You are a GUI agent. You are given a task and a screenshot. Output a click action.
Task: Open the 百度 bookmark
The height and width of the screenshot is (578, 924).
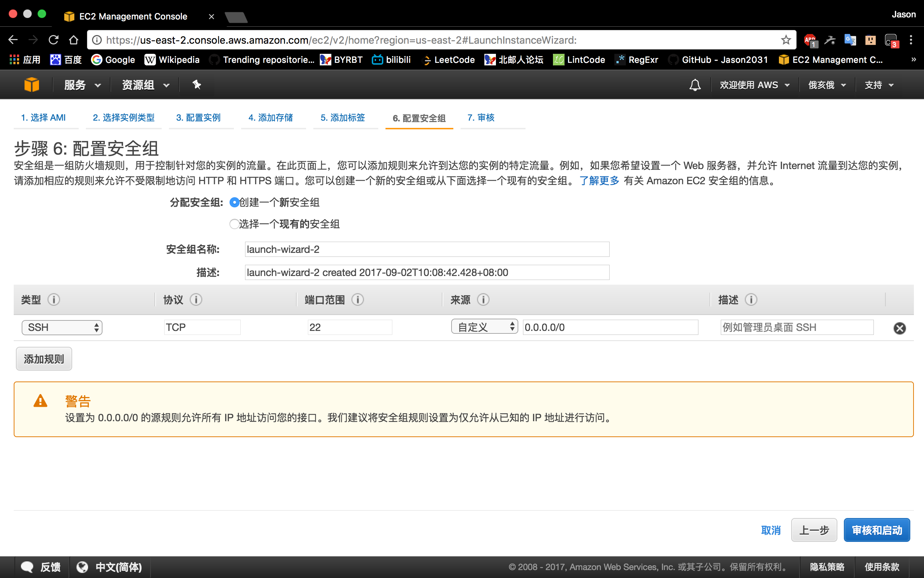point(66,60)
